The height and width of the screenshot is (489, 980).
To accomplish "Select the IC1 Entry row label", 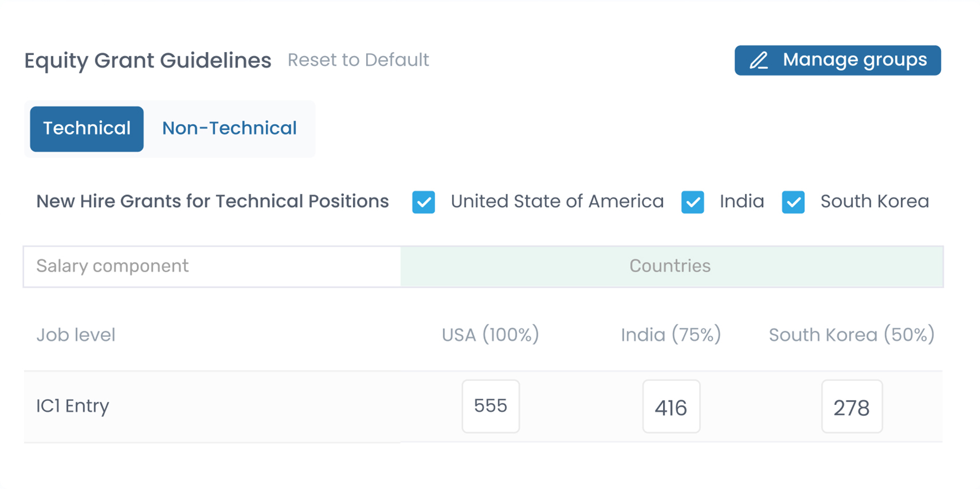I will [73, 406].
